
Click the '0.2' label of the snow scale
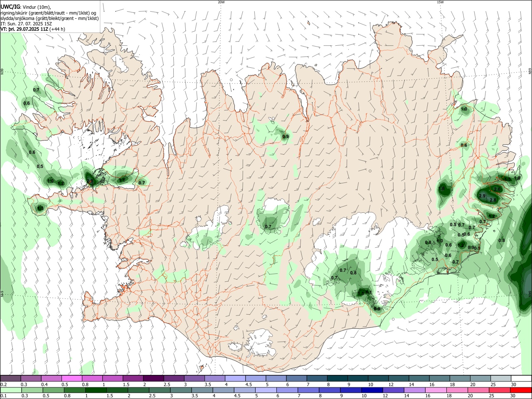coord(3,384)
